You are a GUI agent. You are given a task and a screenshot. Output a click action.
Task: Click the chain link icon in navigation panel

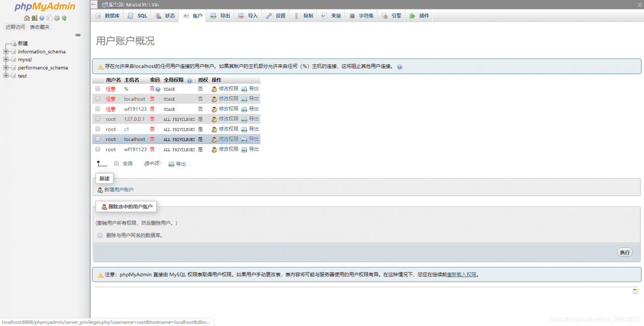[x=78, y=35]
